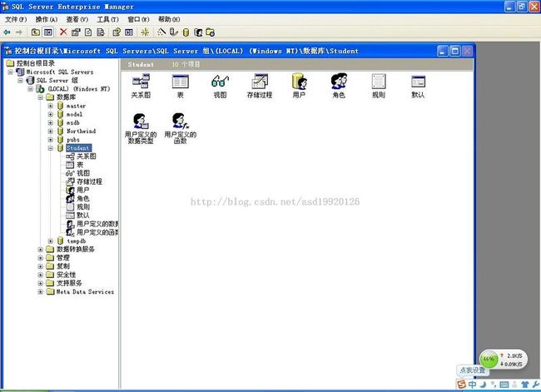The height and width of the screenshot is (392, 541).
Task: Click the soft keyboard icon in IME bar
Action: point(504,385)
